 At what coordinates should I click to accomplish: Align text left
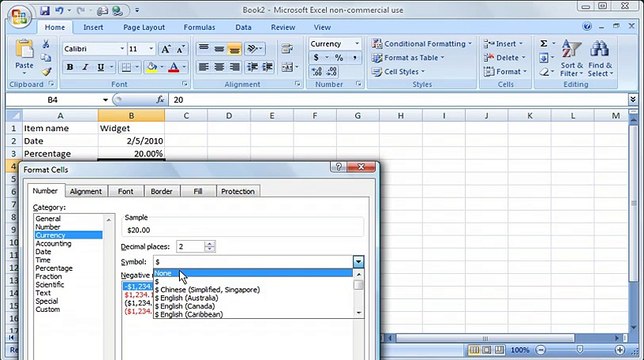point(203,67)
